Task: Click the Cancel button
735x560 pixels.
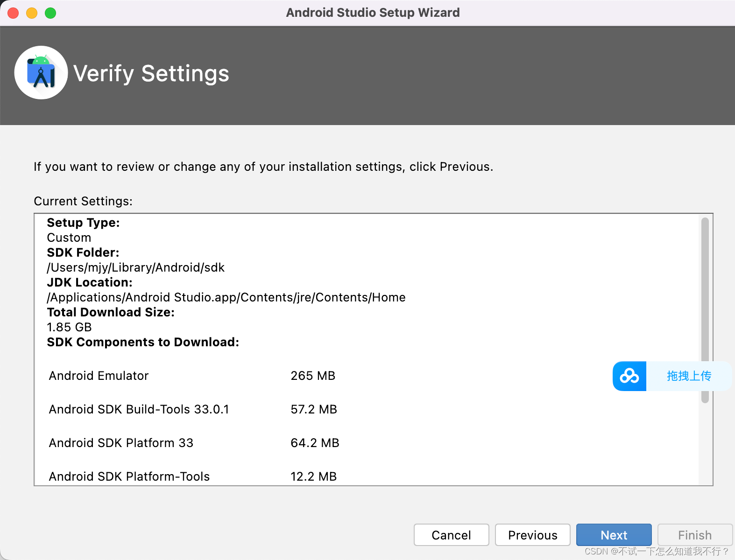Action: [x=451, y=535]
